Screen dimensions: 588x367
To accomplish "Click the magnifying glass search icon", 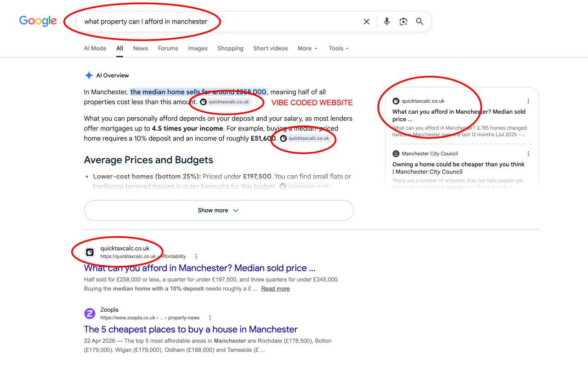I will tap(419, 22).
